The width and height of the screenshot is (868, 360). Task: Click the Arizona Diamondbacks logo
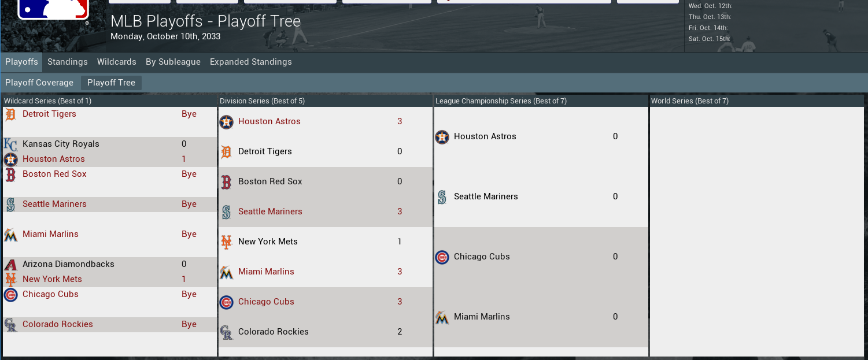(10, 265)
